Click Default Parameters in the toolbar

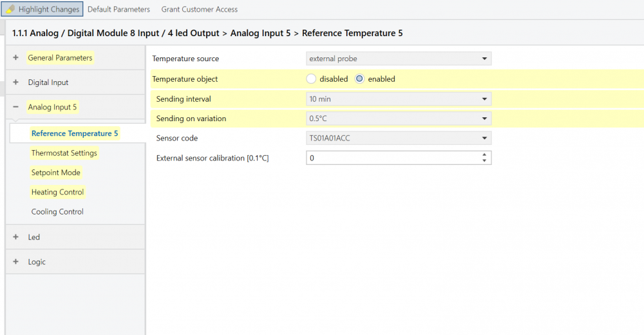[x=118, y=9]
